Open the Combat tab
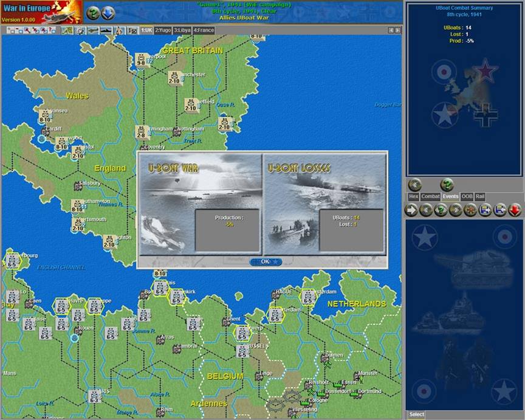Screen dimensions: 525x420 coord(430,196)
